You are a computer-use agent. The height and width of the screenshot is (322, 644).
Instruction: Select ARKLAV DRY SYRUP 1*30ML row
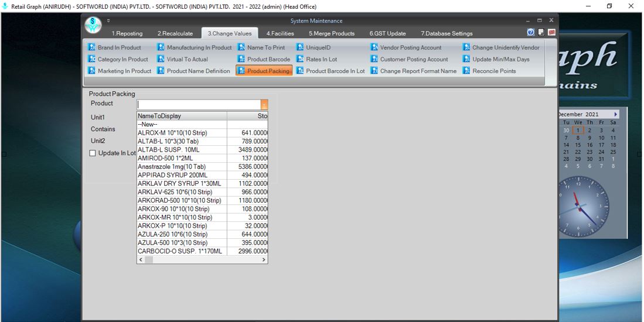click(202, 183)
